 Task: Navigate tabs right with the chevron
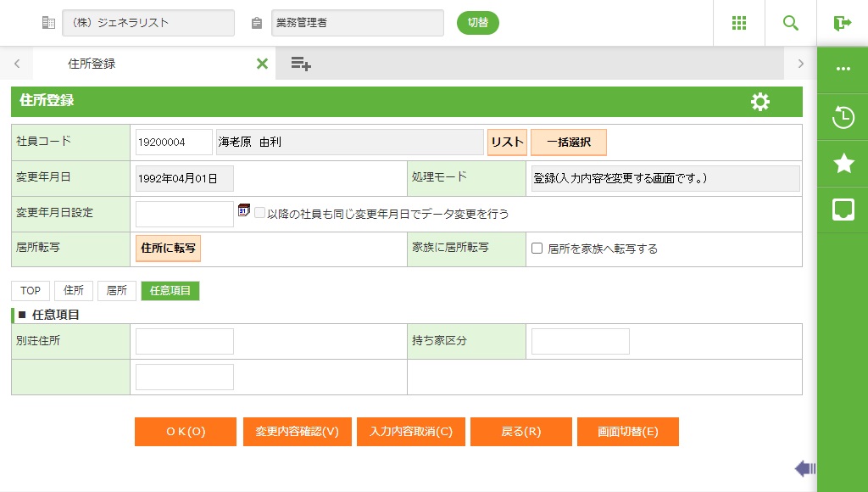pos(800,64)
